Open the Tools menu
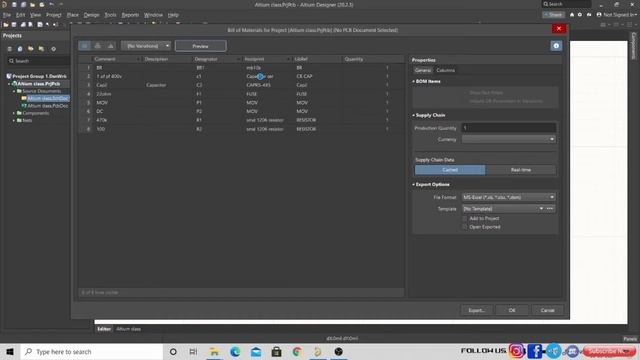Viewport: 640px width, 360px height. click(x=110, y=15)
